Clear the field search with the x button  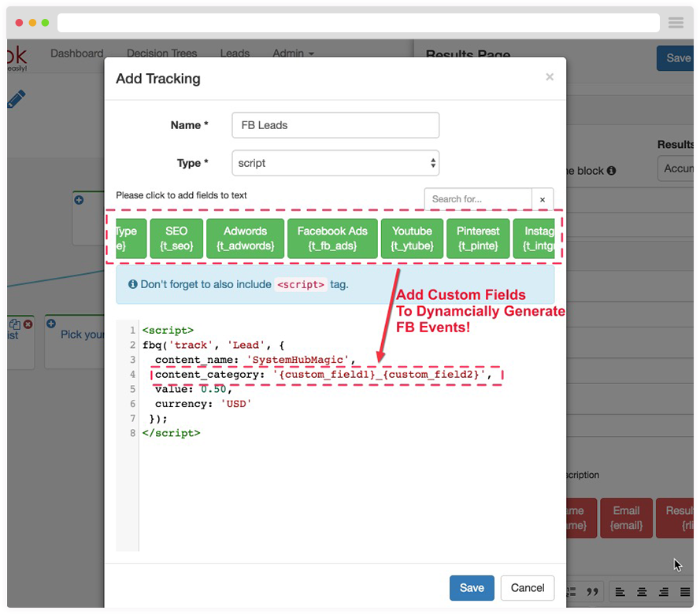[x=543, y=199]
